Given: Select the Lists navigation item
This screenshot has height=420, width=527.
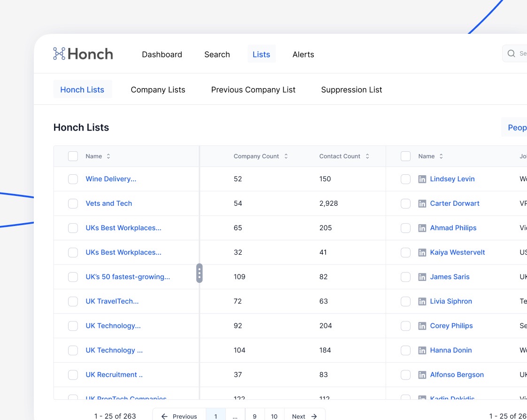Looking at the screenshot, I should 262,54.
